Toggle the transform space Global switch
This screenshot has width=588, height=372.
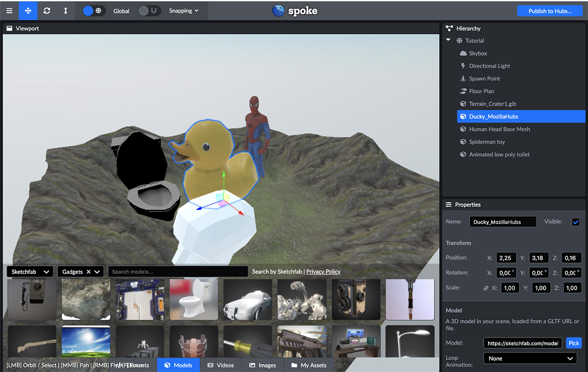[x=94, y=11]
